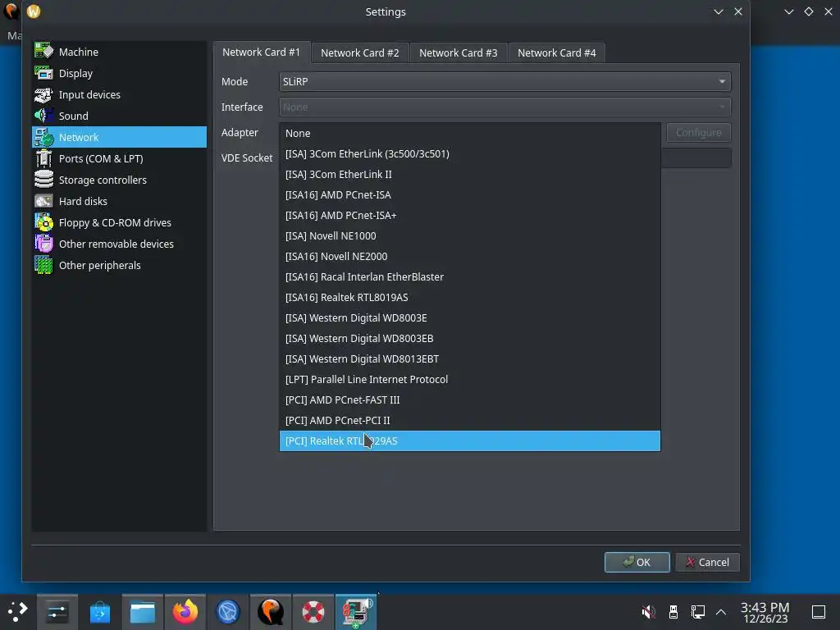
Task: Select the Ports (COM & LPT) icon
Action: point(44,158)
